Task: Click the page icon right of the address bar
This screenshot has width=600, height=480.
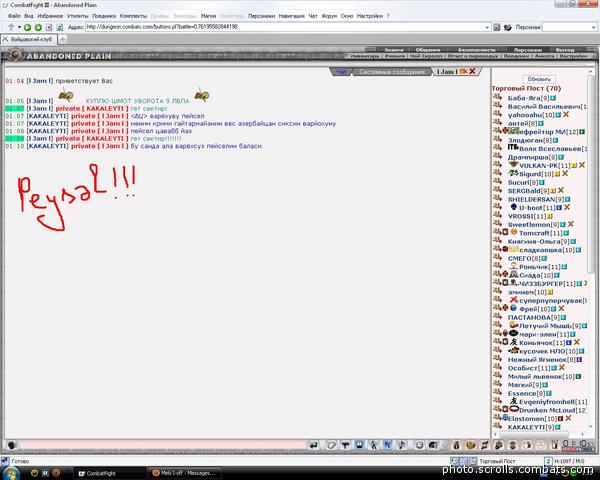Action: click(x=497, y=27)
